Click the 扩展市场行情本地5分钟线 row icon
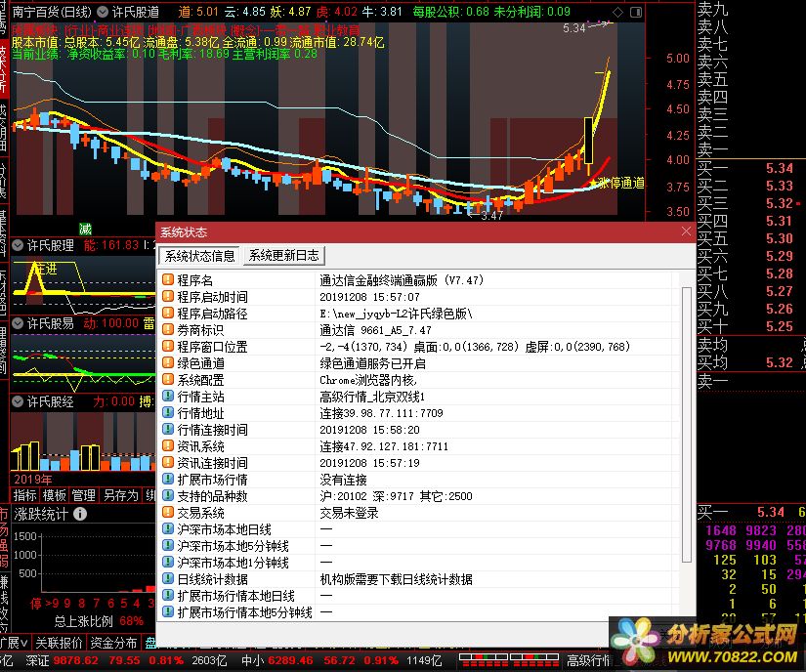Image resolution: width=806 pixels, height=672 pixels. [x=168, y=611]
